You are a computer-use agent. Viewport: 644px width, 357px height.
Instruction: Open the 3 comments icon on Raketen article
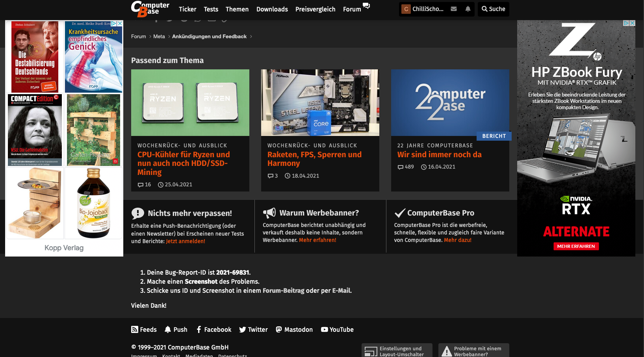click(x=271, y=176)
